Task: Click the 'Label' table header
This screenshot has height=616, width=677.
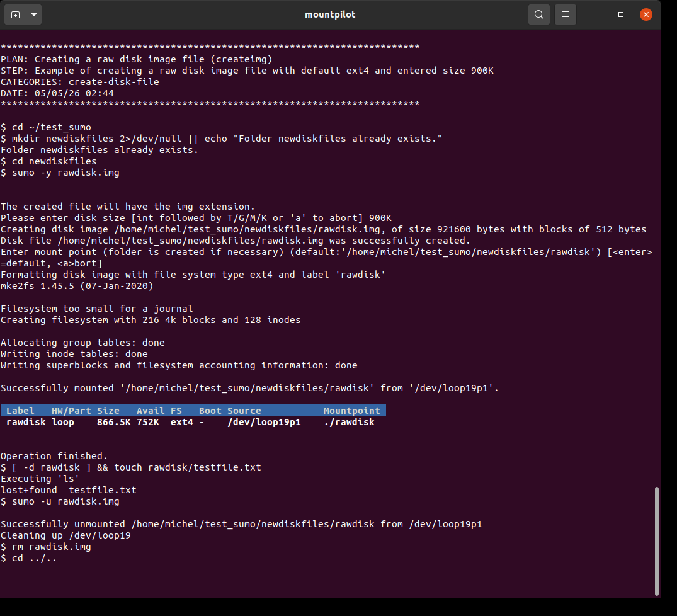Action: click(x=20, y=411)
